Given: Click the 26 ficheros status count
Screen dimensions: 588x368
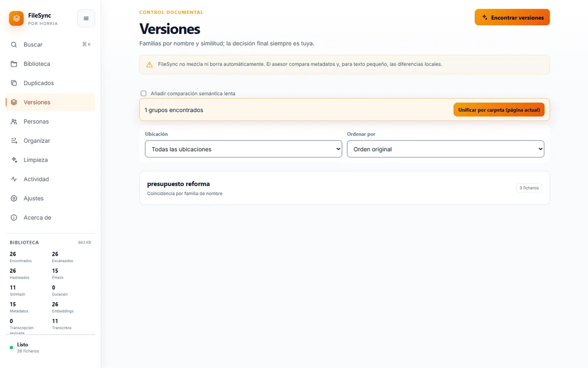Looking at the screenshot, I should (x=28, y=351).
